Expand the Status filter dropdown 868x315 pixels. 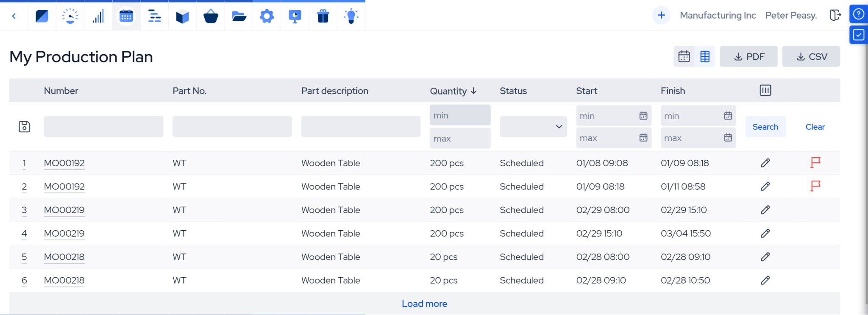point(533,126)
